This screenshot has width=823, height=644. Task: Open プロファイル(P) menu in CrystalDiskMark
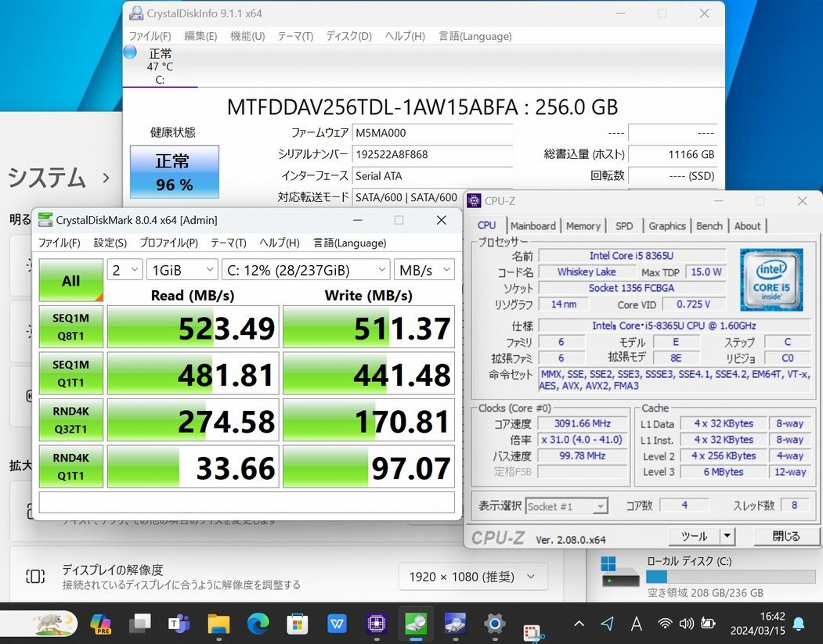168,243
